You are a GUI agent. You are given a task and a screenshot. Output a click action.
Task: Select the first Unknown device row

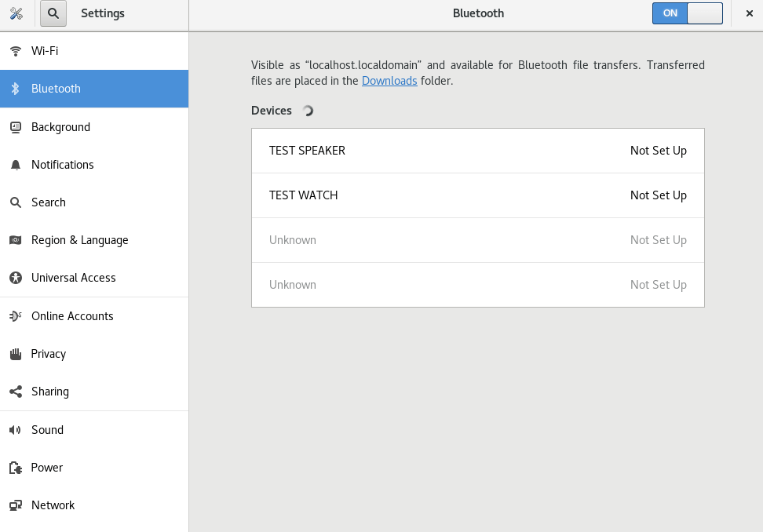point(477,240)
